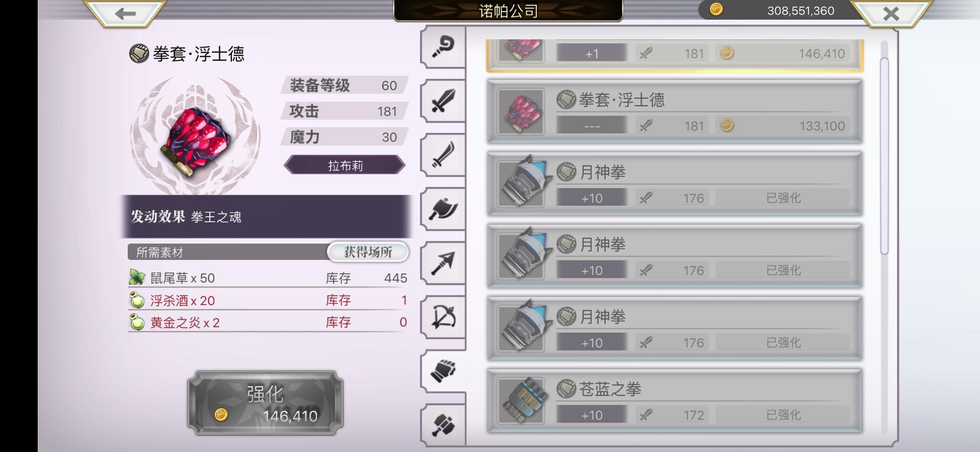Image resolution: width=980 pixels, height=452 pixels.
Task: Select unenhanced 拳套·浮士德 list entry
Action: coord(674,112)
